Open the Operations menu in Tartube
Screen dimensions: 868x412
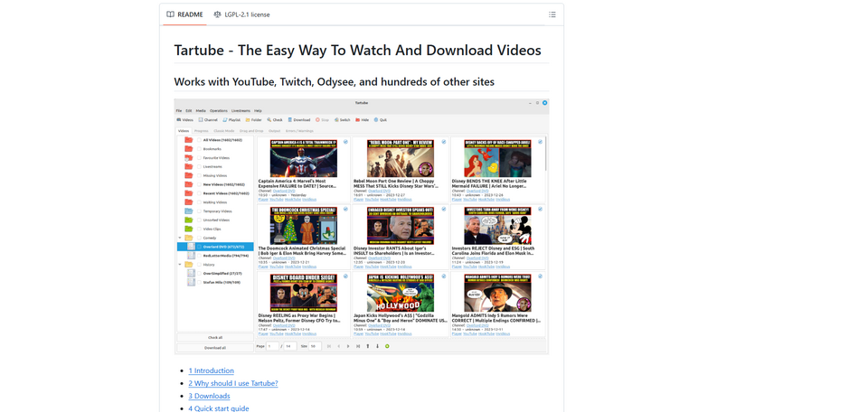[x=219, y=110]
